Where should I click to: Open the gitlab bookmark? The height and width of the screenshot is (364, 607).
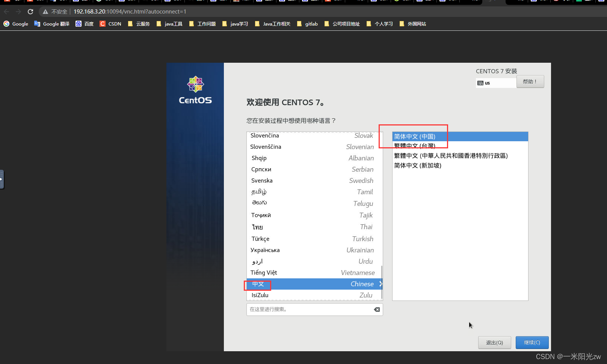click(307, 24)
